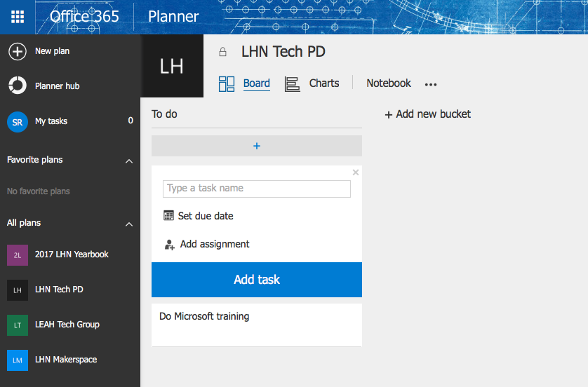
Task: Close the new task card
Action: click(x=356, y=172)
